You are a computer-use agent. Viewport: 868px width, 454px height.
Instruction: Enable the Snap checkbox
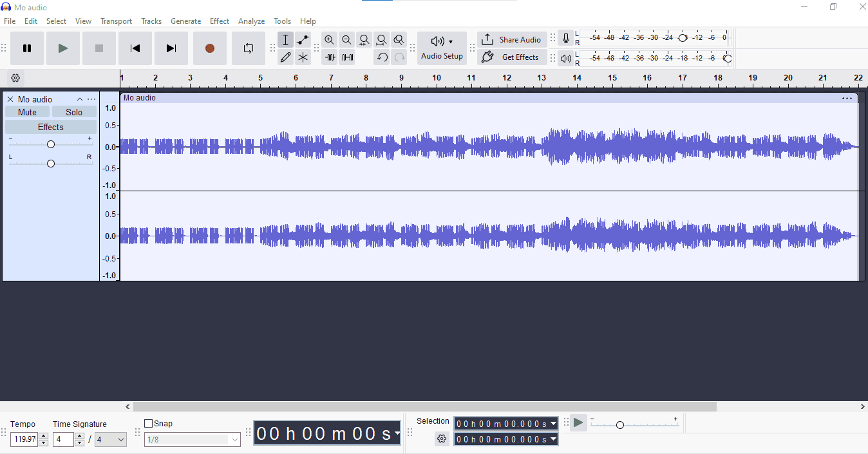148,424
